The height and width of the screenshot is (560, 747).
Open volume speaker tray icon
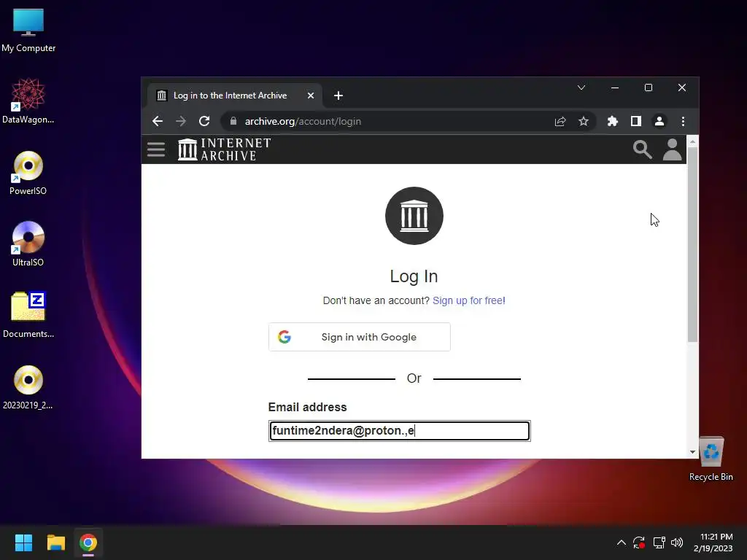point(676,542)
